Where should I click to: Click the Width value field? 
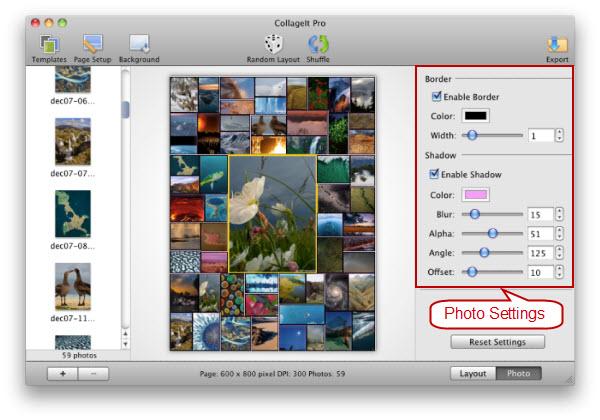click(541, 135)
